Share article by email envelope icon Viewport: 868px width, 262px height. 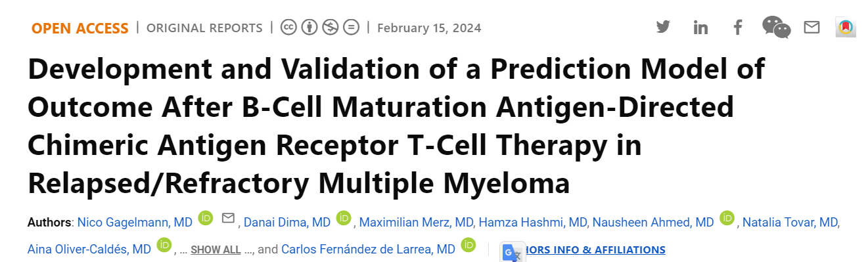[x=811, y=28]
